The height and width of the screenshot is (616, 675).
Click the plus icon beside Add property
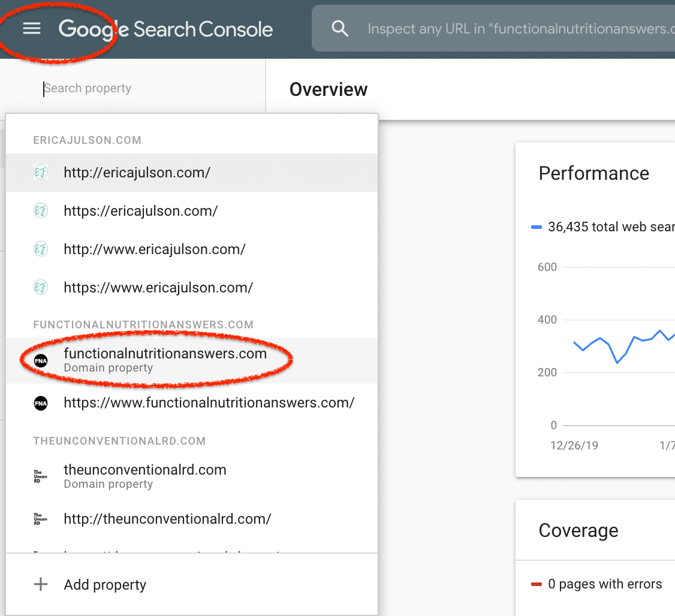(40, 584)
